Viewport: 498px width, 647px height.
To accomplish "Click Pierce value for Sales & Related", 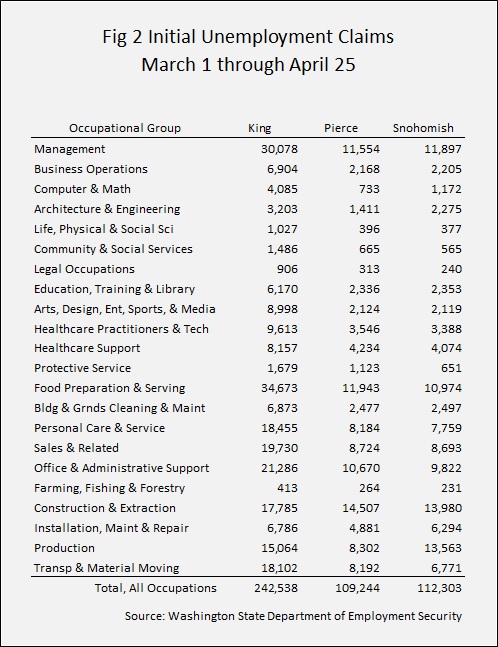I will click(x=364, y=448).
